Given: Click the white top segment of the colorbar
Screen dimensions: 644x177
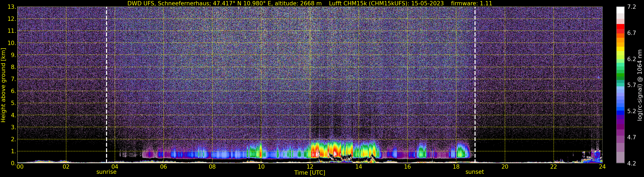Looking at the screenshot, I should coord(620,10).
